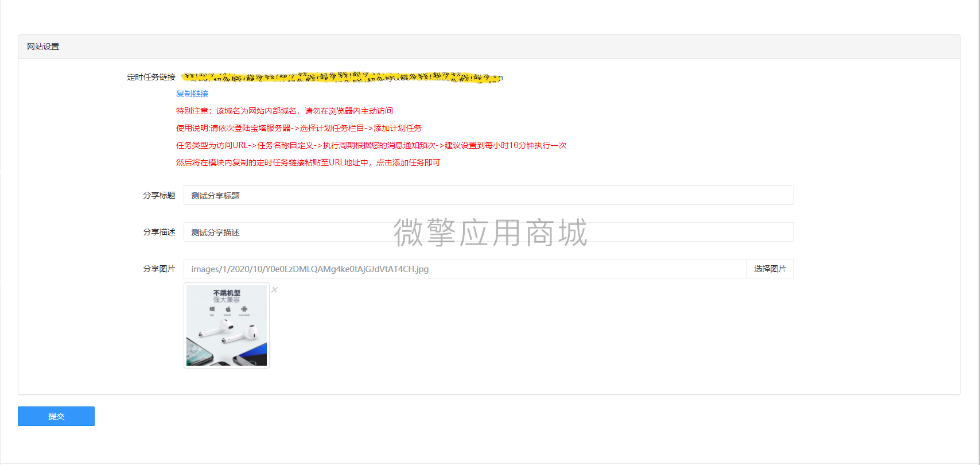This screenshot has width=980, height=465.
Task: Click into the 分享描述 input field
Action: 489,232
